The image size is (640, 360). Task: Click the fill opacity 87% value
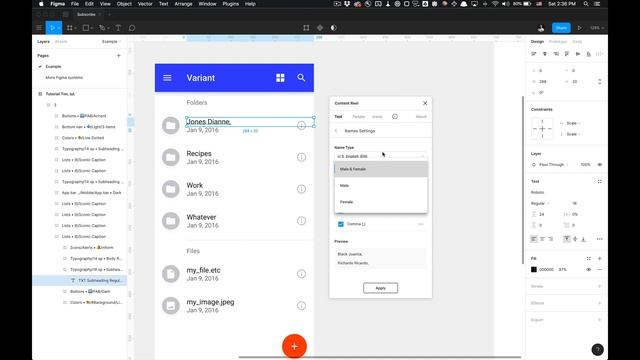tap(563, 269)
